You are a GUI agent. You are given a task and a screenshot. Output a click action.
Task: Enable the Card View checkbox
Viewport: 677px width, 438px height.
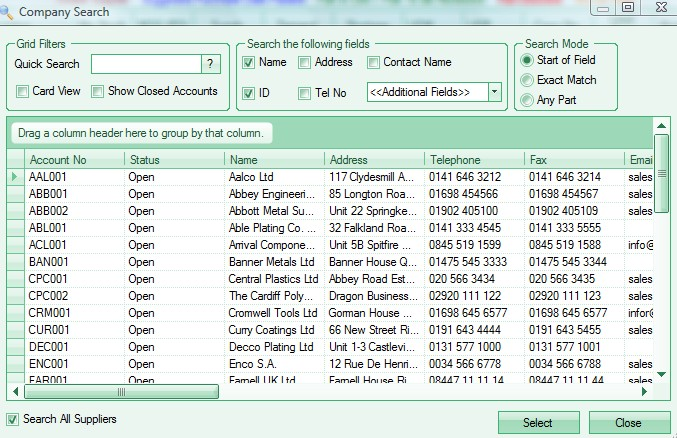click(24, 92)
